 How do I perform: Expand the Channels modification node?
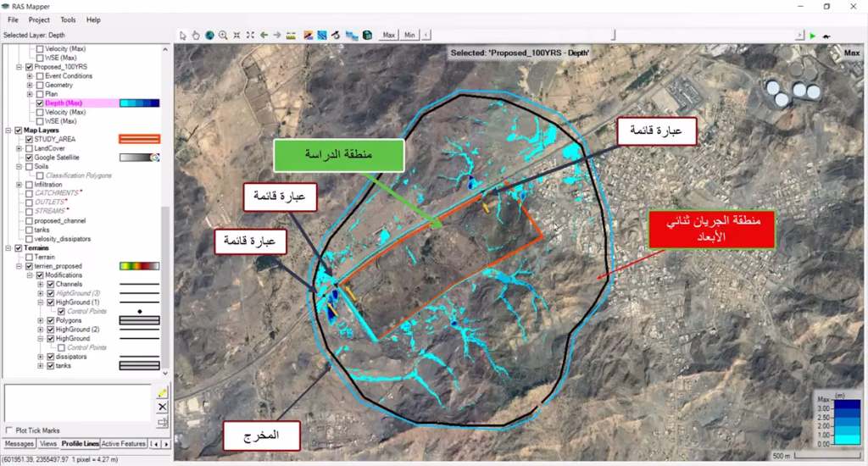click(x=40, y=284)
